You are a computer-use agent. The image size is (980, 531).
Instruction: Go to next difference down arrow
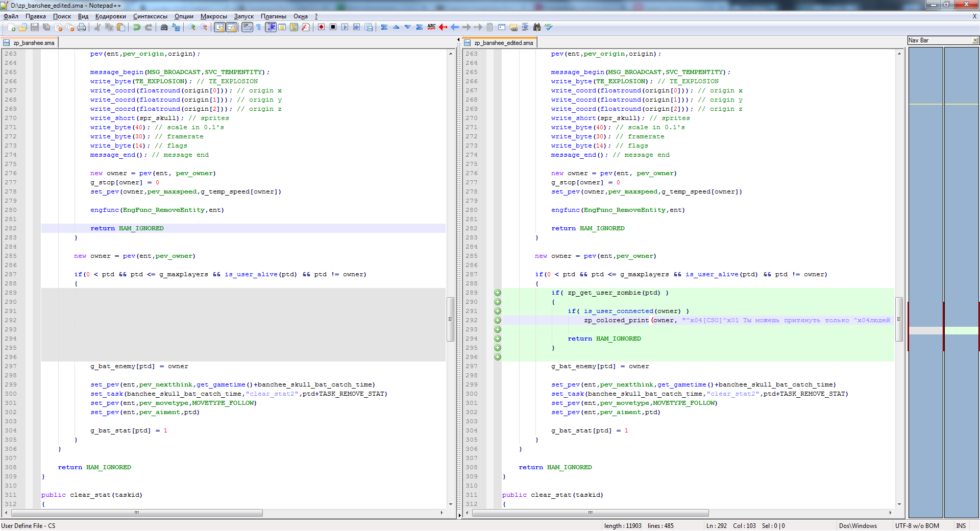(407, 27)
